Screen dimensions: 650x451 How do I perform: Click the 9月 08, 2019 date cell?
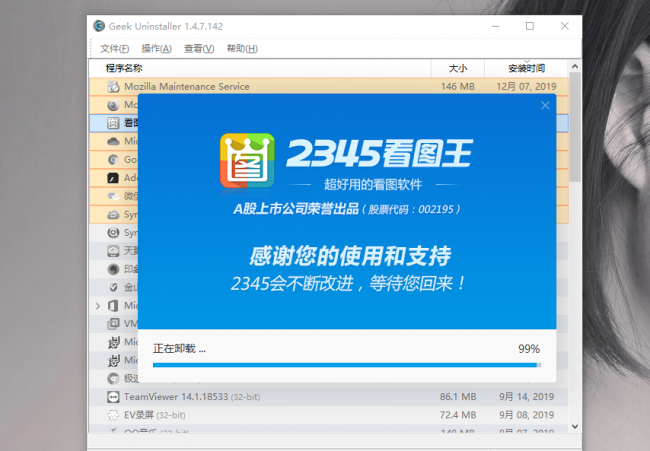(x=526, y=415)
